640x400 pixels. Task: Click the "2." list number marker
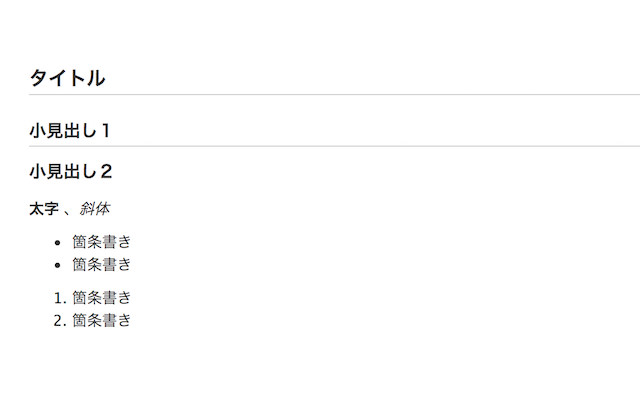click(x=60, y=321)
